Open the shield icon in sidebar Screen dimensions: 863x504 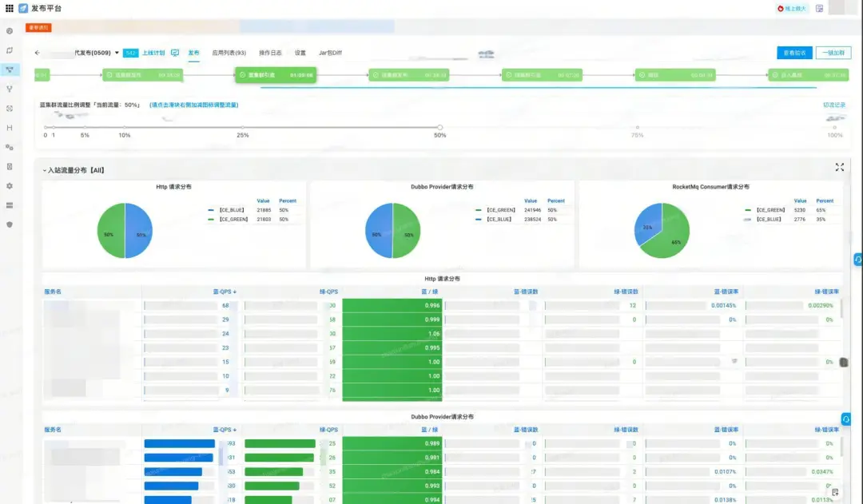coord(10,224)
